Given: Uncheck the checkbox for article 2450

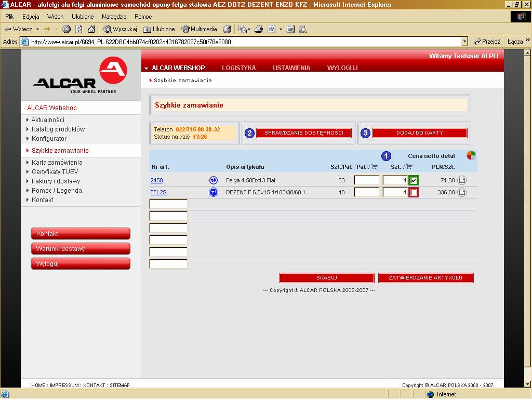Looking at the screenshot, I should (414, 180).
